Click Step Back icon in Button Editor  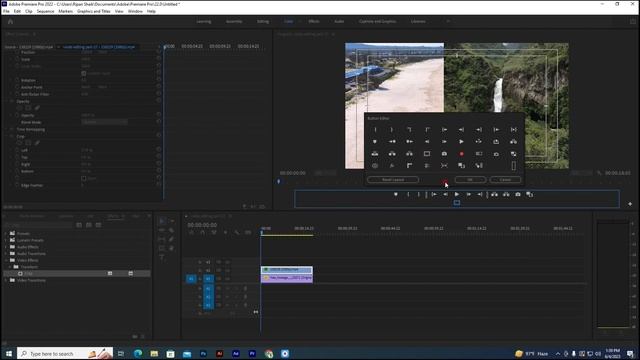click(x=427, y=142)
